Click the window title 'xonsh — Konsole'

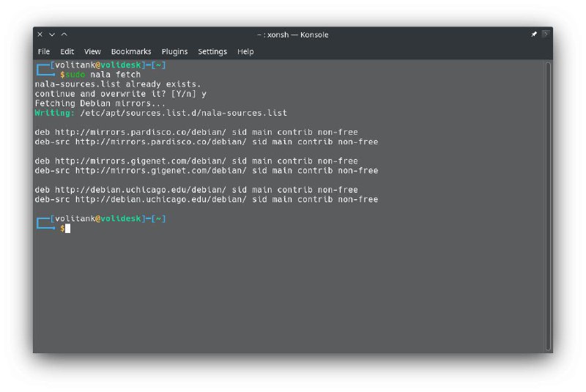297,34
